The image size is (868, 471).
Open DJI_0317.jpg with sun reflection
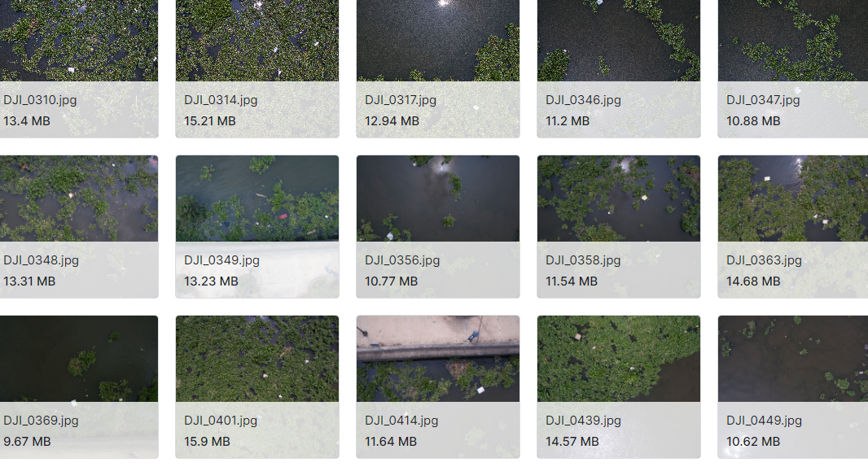tap(438, 68)
